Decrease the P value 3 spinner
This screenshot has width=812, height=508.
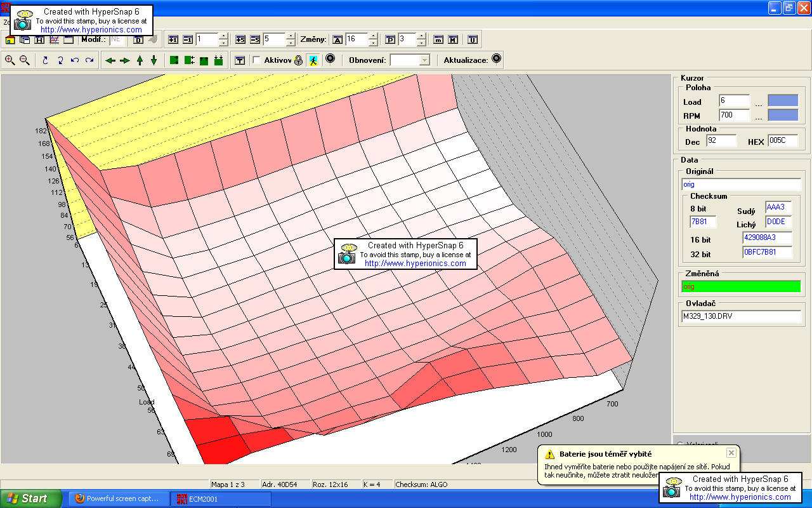click(421, 43)
